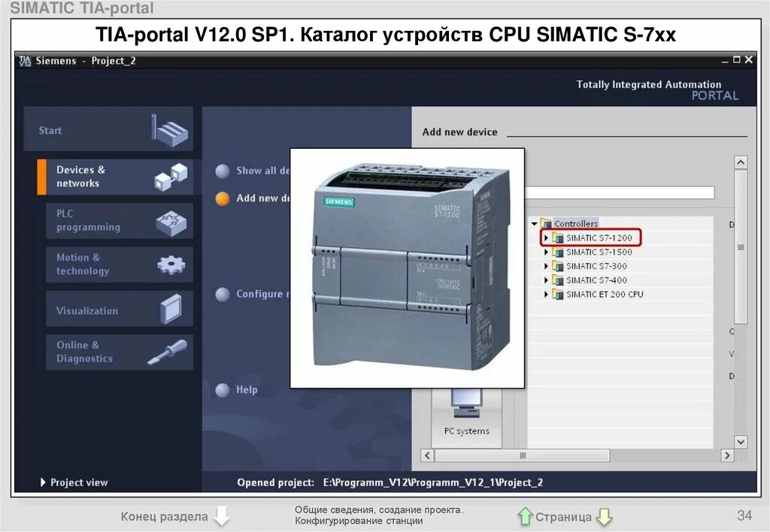Click the Online & Diagnostics screwdriver icon
The width and height of the screenshot is (770, 532).
click(x=168, y=352)
